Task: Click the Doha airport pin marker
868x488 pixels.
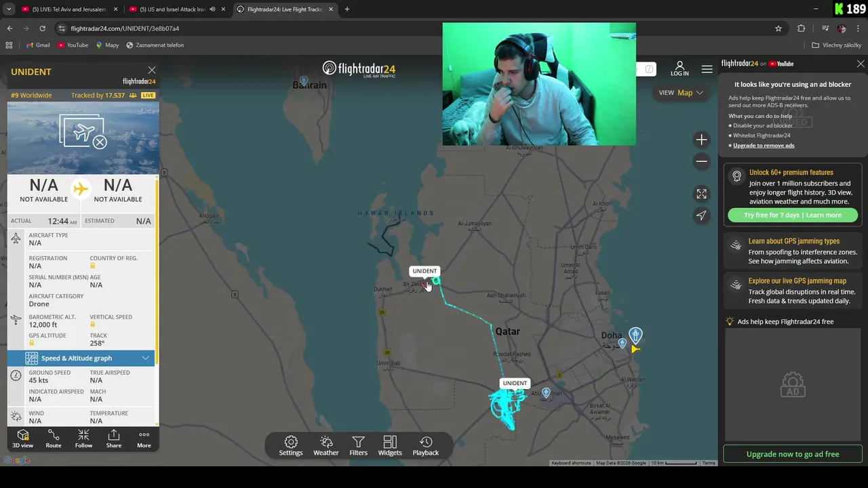Action: 635,335
